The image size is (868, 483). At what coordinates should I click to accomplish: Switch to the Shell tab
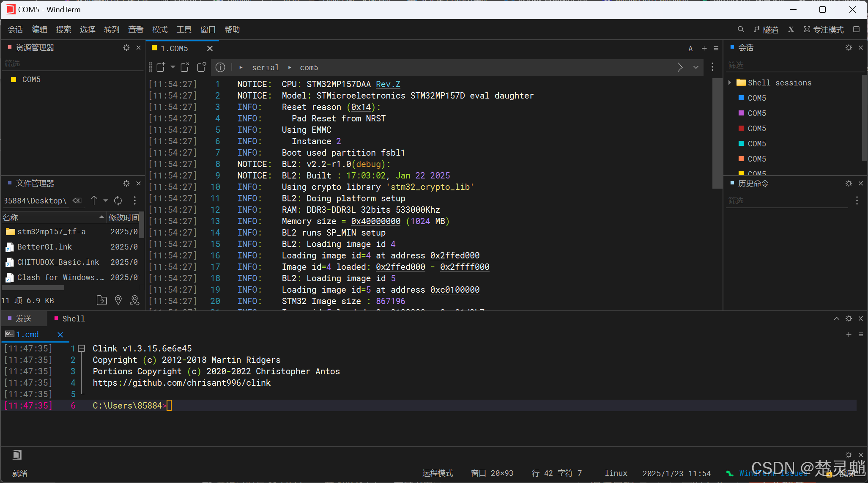click(x=73, y=318)
